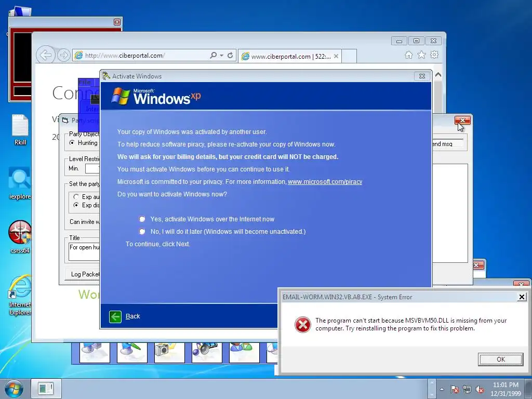Click the network tray icon

pyautogui.click(x=467, y=389)
